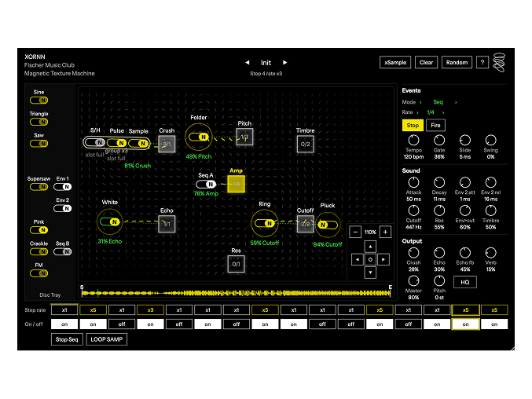Pan the field down with the down arrow
This screenshot has width=532, height=399.
point(370,273)
